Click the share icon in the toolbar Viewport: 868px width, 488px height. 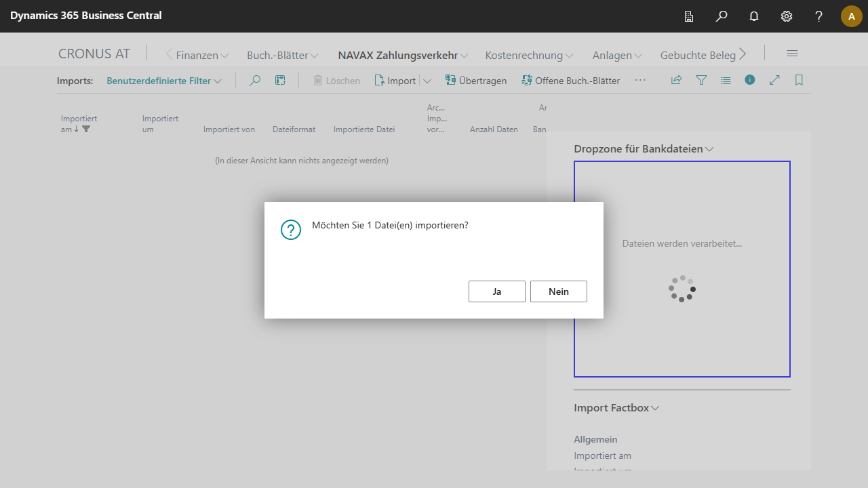(676, 80)
